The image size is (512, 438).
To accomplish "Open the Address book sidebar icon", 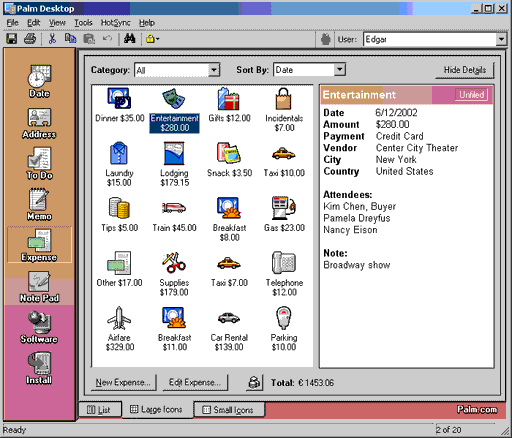I will pyautogui.click(x=39, y=123).
